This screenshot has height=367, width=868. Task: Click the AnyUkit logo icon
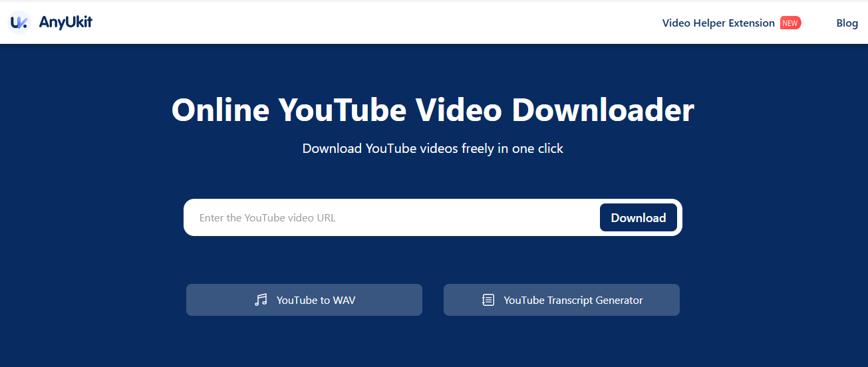(x=20, y=23)
